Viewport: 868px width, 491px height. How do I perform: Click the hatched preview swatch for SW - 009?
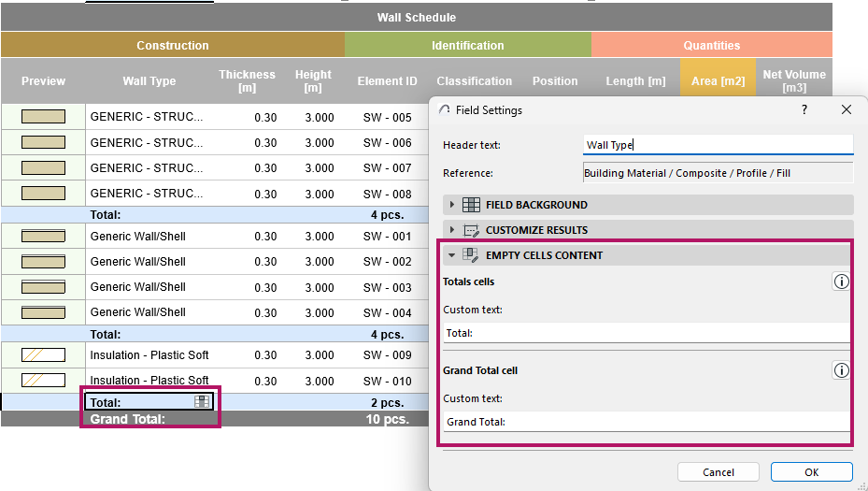coord(43,355)
